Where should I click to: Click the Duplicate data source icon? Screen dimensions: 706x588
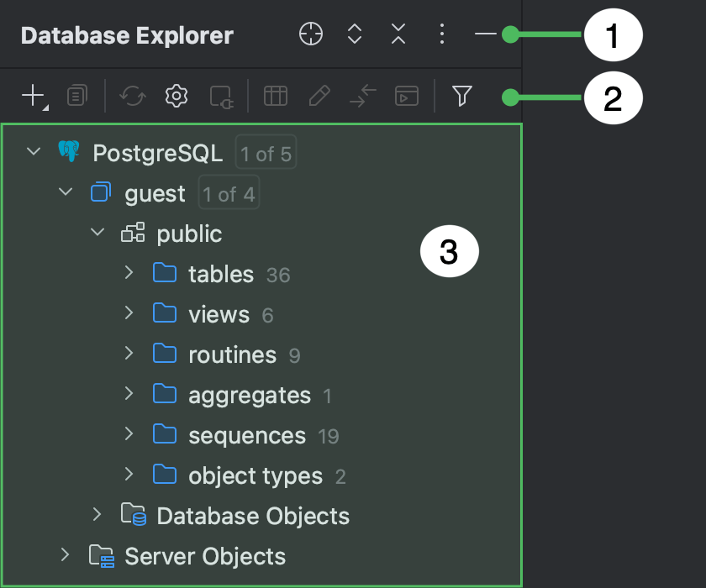[x=76, y=96]
